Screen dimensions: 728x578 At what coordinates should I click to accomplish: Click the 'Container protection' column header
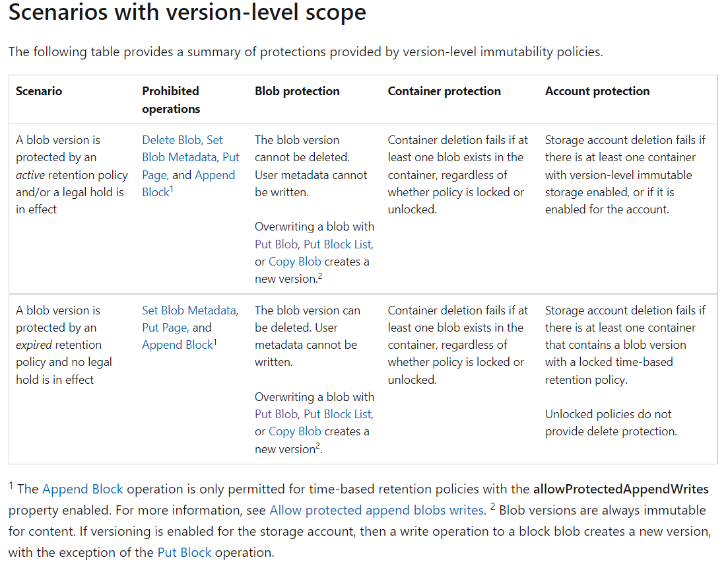point(444,91)
